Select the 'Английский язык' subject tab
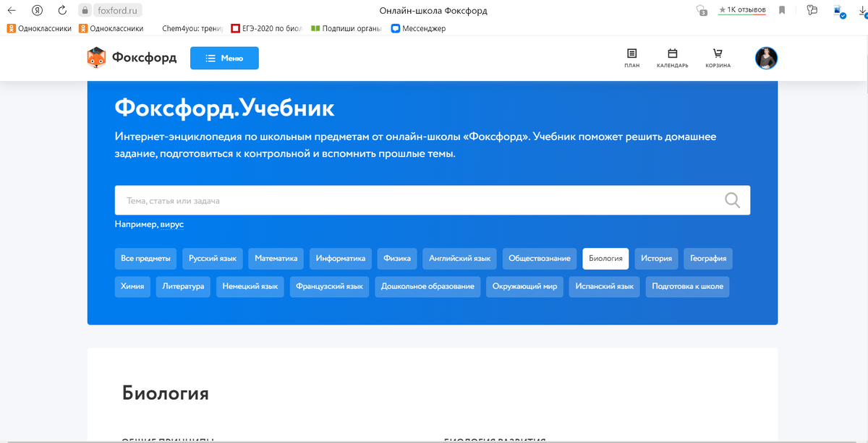 (460, 258)
